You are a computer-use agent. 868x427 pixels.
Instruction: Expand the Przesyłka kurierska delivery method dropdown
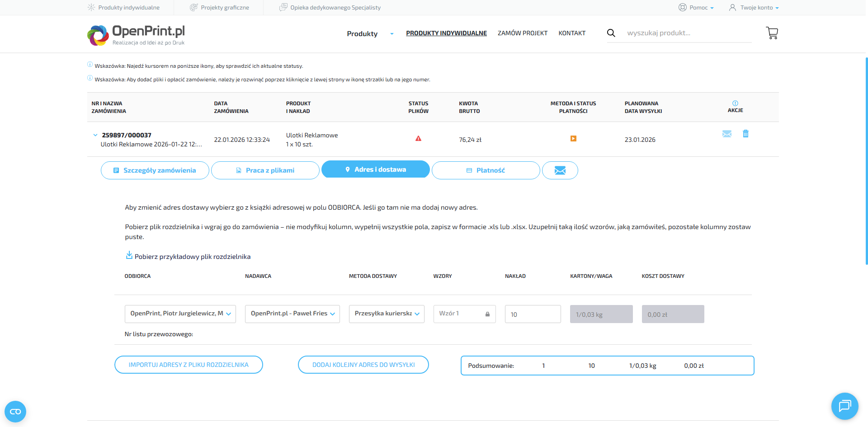(387, 314)
